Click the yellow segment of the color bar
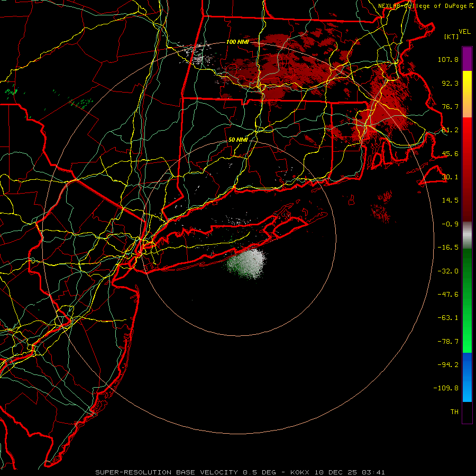 [467, 94]
